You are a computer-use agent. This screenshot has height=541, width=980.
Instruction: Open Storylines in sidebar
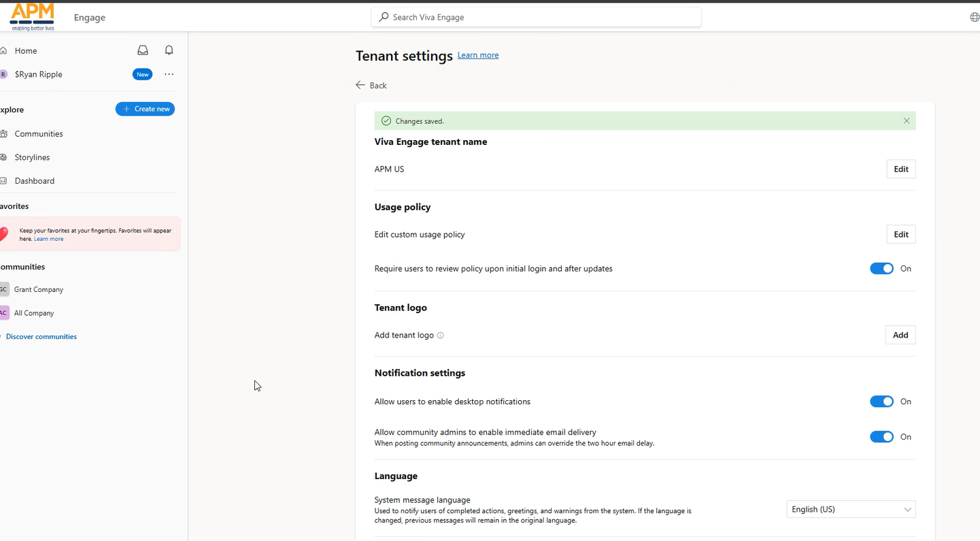point(32,157)
